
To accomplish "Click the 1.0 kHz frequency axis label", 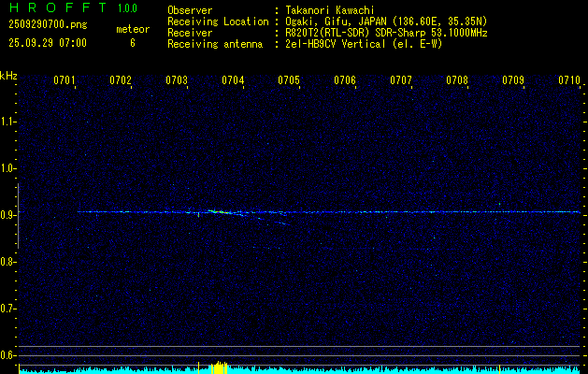I will (x=7, y=168).
